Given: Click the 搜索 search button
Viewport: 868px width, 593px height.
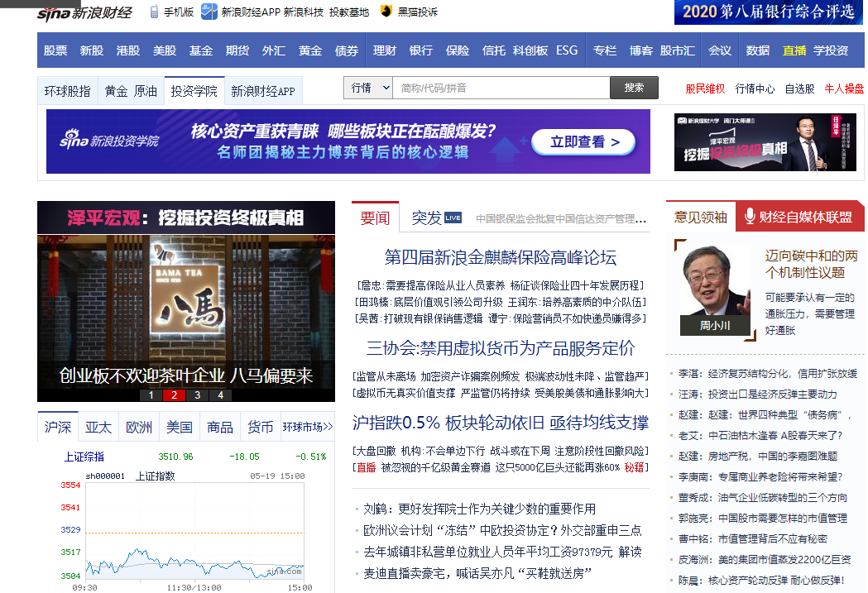Looking at the screenshot, I should pyautogui.click(x=634, y=88).
